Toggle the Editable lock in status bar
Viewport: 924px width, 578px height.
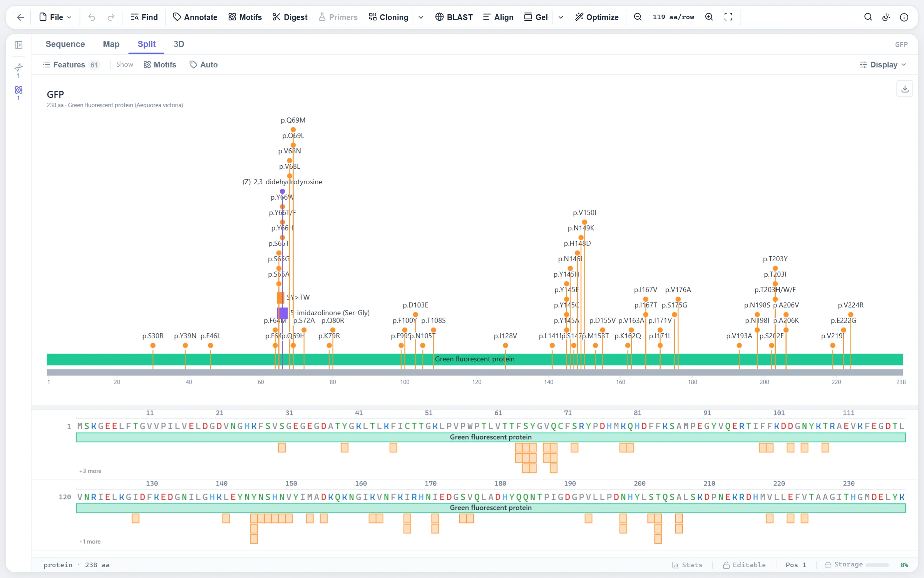744,565
